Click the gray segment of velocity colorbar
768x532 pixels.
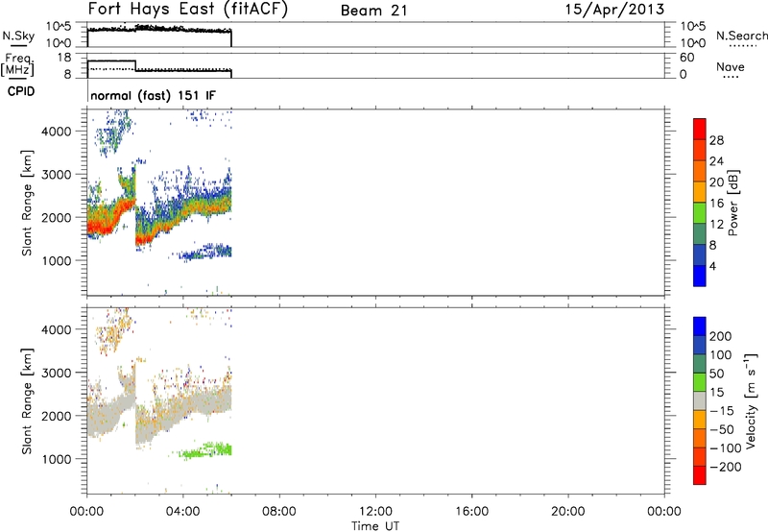(x=700, y=401)
